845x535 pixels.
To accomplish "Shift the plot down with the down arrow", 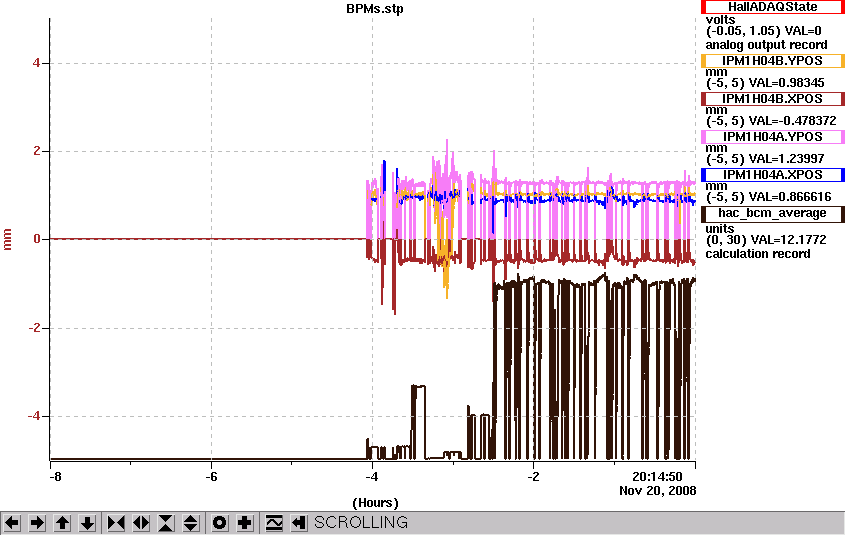I will 87,523.
